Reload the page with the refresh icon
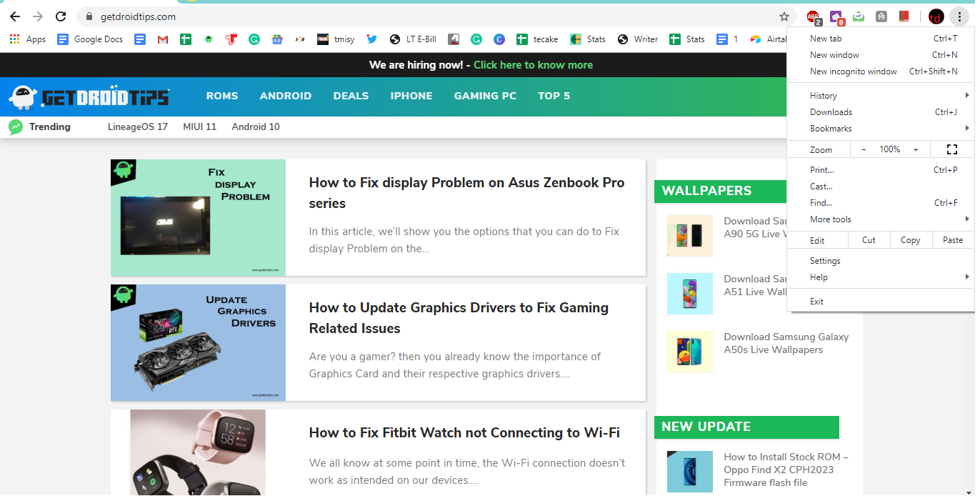980x496 pixels. [x=61, y=16]
